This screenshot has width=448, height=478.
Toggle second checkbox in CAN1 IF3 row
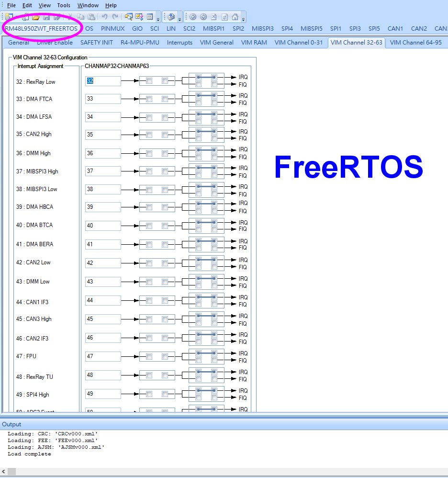pos(165,301)
